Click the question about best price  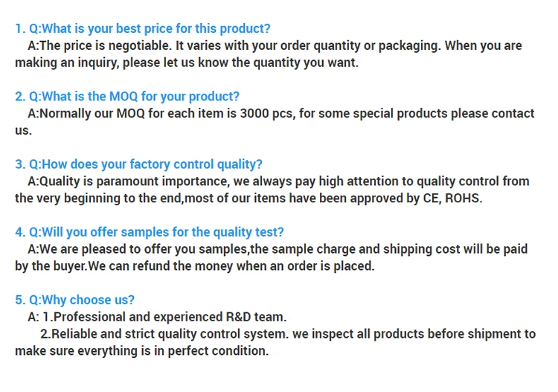pos(143,29)
